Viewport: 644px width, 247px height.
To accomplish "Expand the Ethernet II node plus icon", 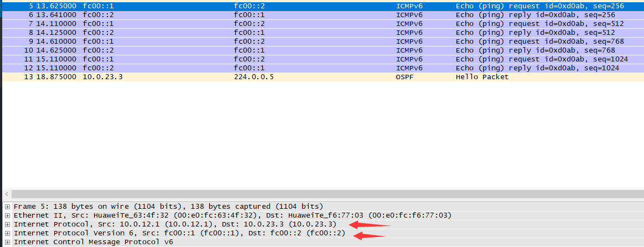I will click(7, 215).
